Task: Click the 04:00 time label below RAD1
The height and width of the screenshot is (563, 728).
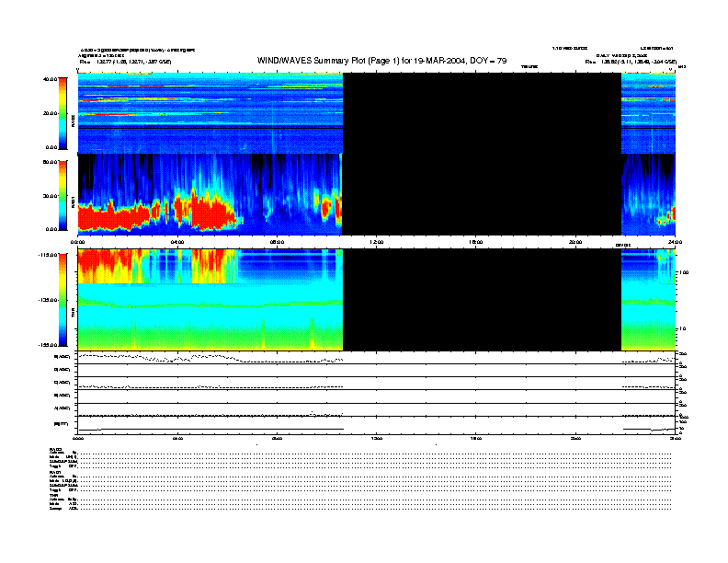Action: coord(177,243)
